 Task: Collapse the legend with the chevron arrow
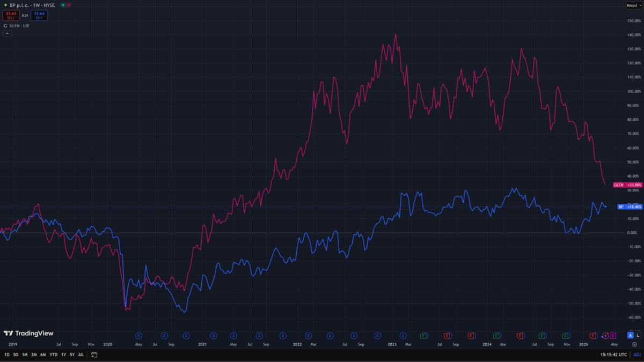(x=7, y=33)
